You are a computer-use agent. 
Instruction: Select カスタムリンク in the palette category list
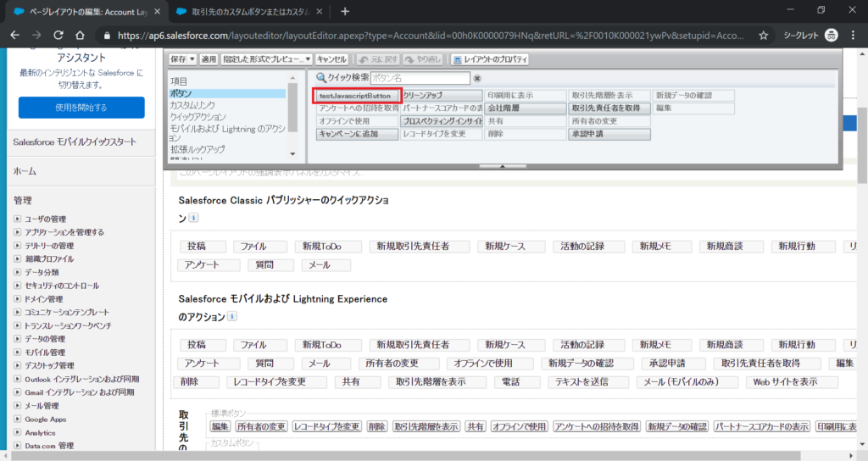point(197,105)
